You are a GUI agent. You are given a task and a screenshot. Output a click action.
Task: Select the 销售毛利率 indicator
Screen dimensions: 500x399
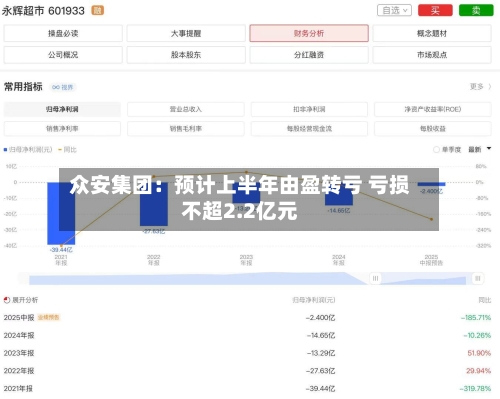186,129
